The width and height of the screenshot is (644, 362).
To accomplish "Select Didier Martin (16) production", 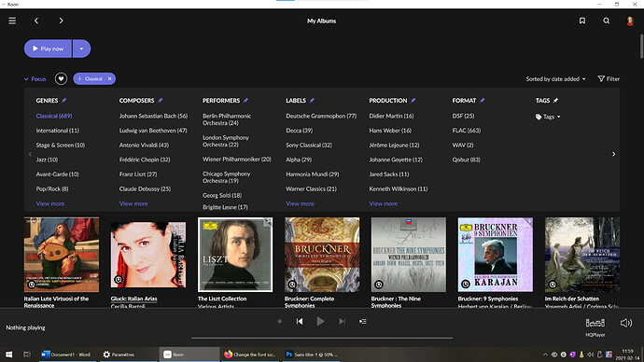I will [391, 116].
